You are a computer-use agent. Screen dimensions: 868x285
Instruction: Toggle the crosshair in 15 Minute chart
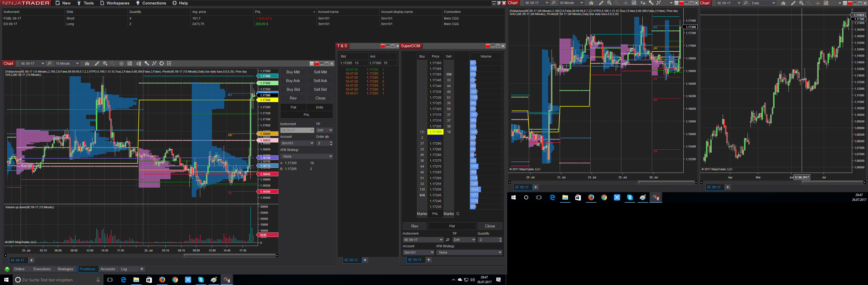click(122, 64)
